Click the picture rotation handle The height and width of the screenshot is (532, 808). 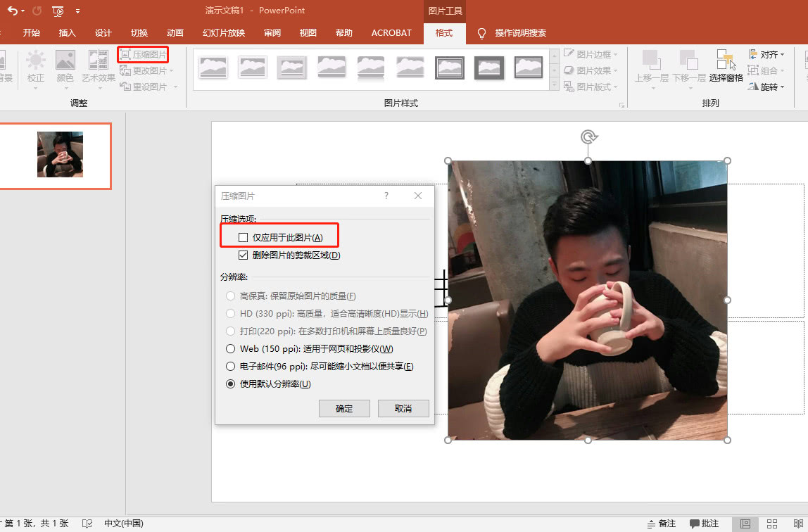tap(588, 137)
